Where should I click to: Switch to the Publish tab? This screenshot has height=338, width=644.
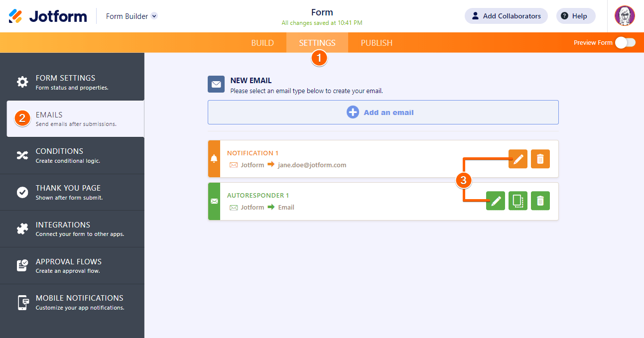point(377,43)
